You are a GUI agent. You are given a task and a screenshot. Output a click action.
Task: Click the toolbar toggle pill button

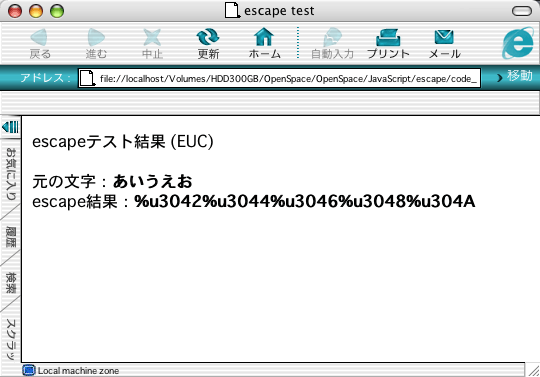[x=522, y=11]
